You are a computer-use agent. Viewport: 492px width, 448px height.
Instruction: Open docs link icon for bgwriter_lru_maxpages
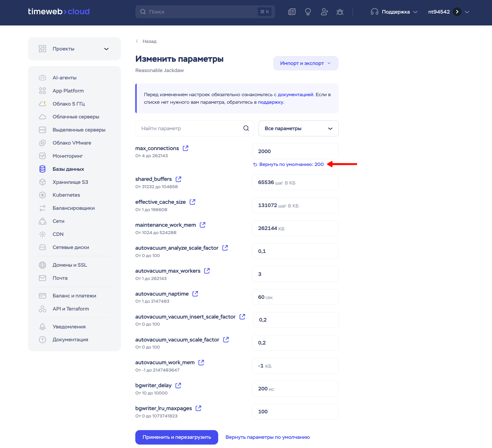(x=198, y=408)
